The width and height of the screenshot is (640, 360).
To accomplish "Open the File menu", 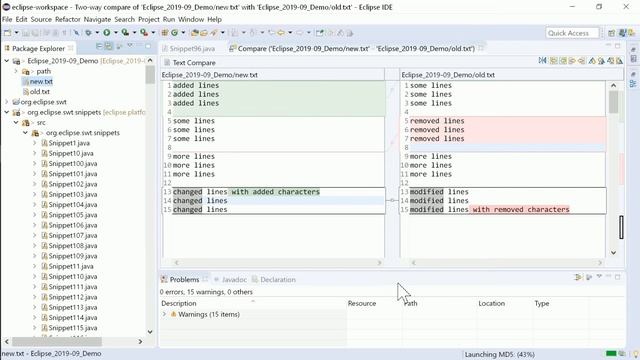I will (7, 19).
